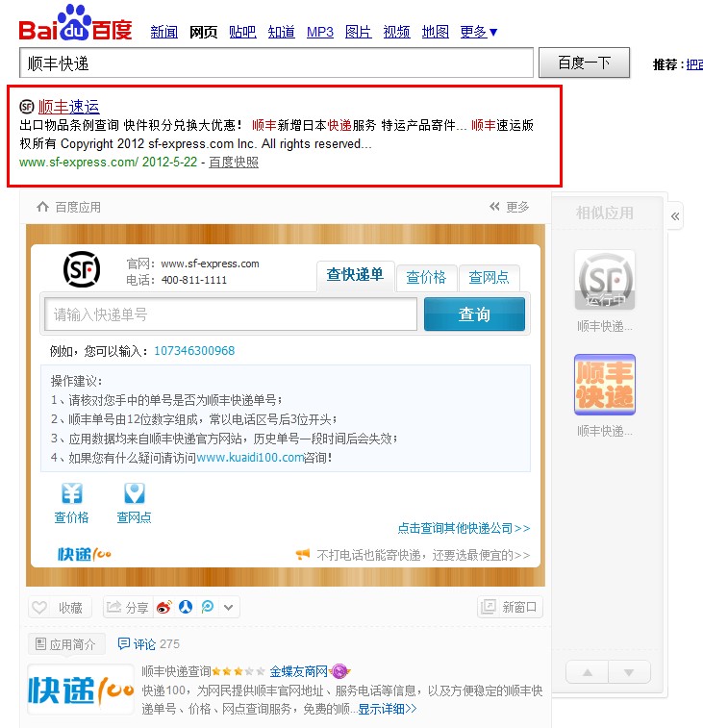Click the www.sf-express.com/ green URL text
The width and height of the screenshot is (703, 728).
(x=79, y=162)
